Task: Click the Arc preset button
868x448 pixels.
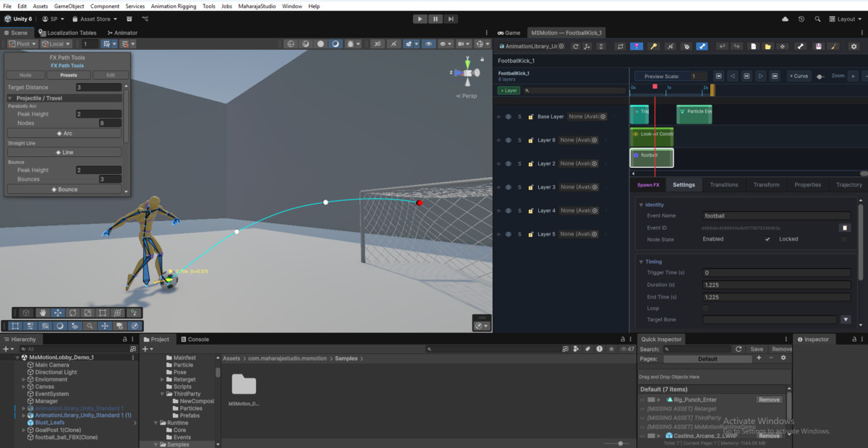Action: (64, 133)
